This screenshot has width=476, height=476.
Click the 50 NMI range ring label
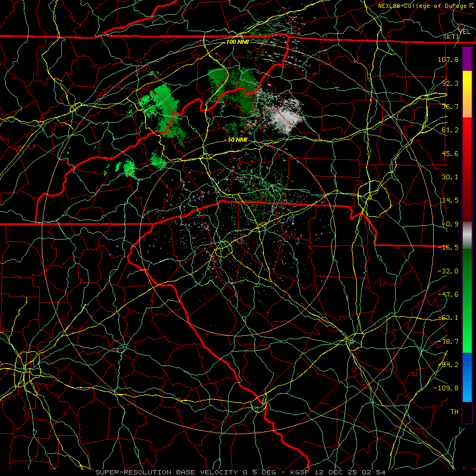(237, 140)
